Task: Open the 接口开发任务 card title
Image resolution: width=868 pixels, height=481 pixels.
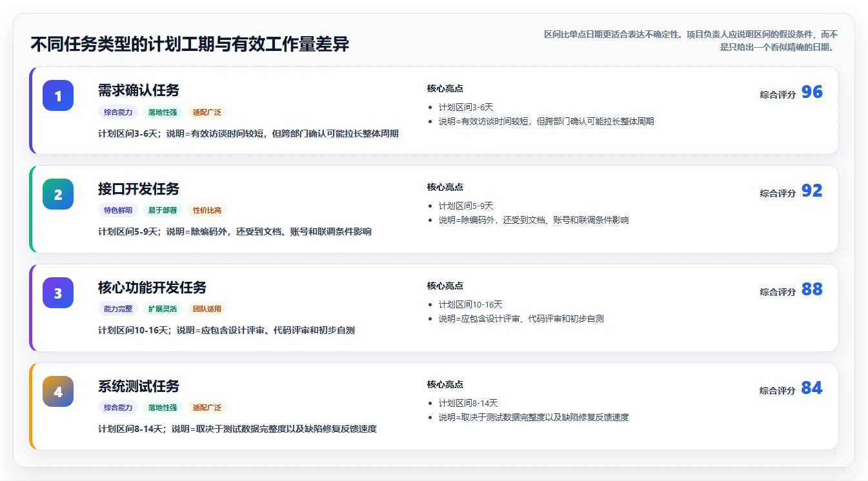Action: tap(139, 189)
